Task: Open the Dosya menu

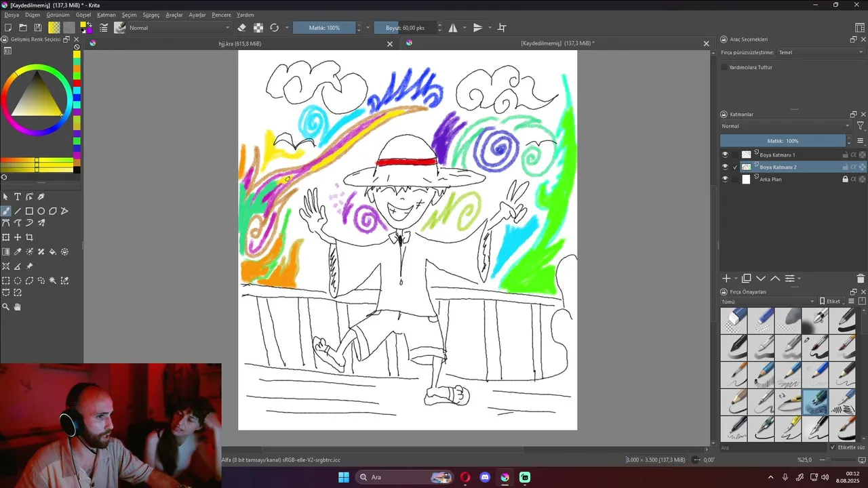Action: (12, 15)
